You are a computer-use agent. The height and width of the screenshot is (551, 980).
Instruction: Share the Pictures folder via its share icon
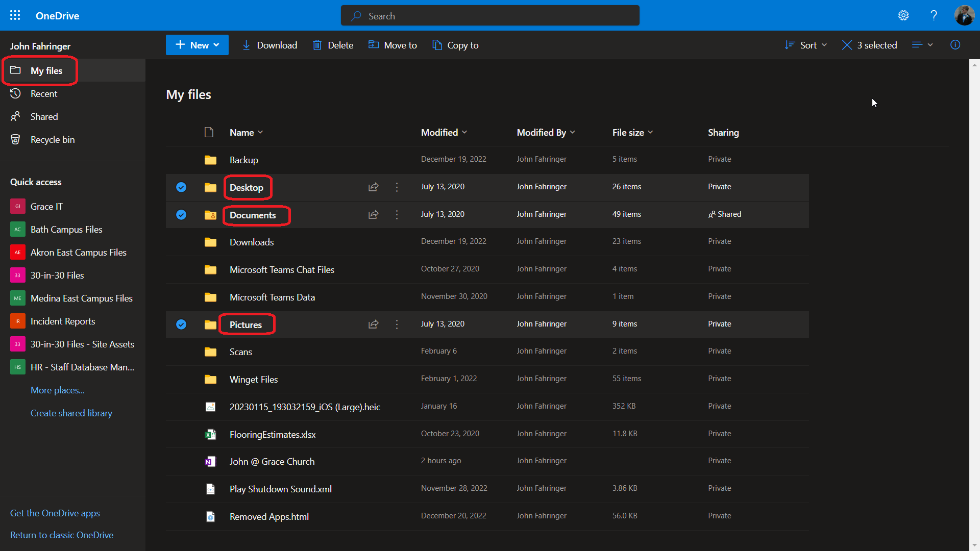374,324
